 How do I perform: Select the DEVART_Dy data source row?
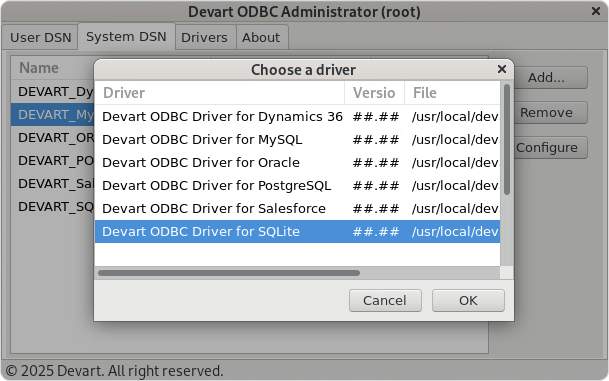[x=53, y=92]
